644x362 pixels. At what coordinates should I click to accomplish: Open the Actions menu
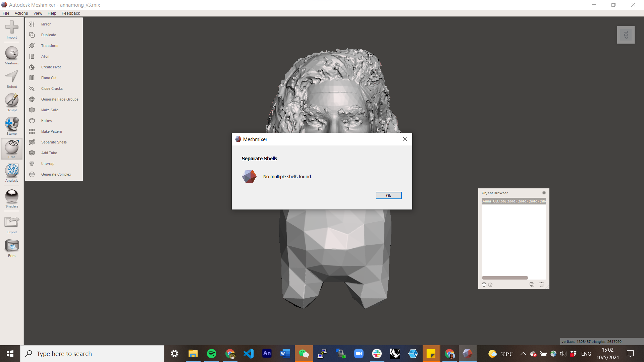21,13
